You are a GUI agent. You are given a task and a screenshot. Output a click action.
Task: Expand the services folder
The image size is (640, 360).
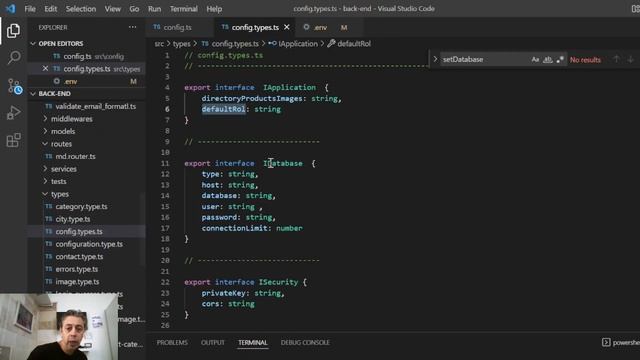tap(64, 169)
